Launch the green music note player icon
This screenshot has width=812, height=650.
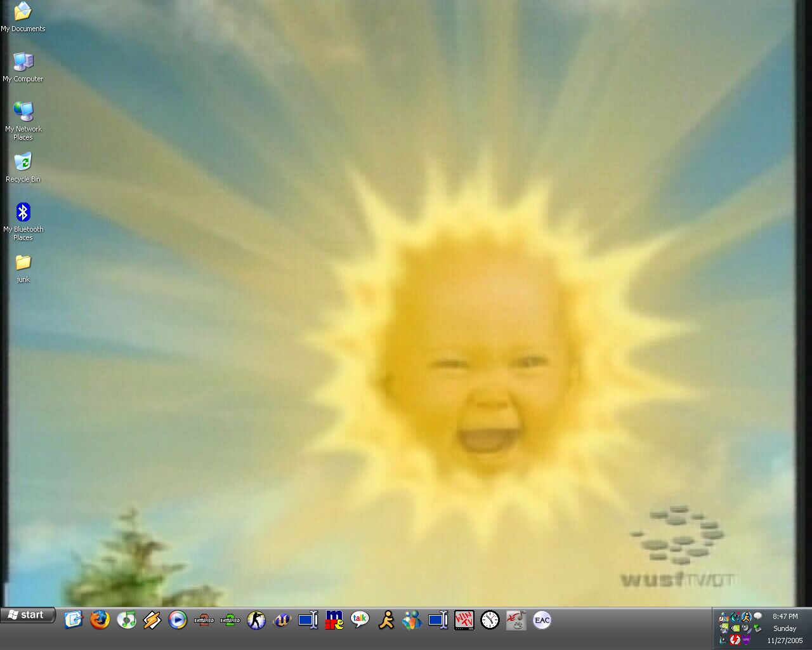point(126,620)
